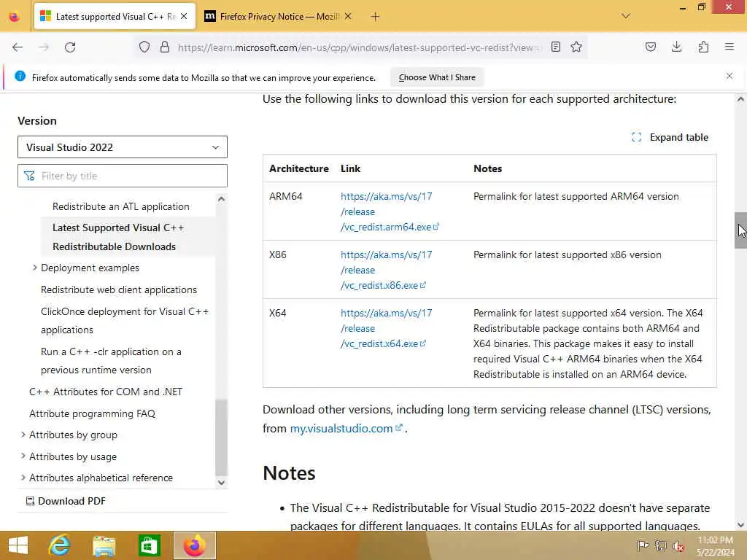Click the browser Forward arrow

pos(44,47)
